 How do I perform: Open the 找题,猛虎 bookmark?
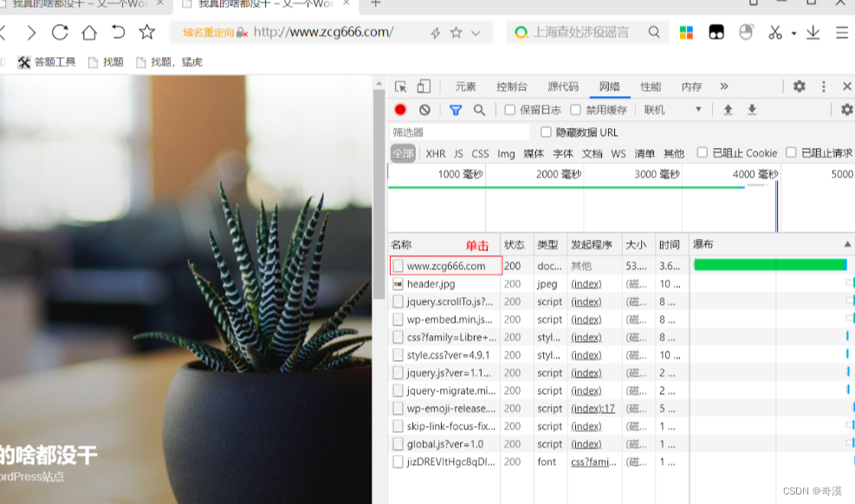click(169, 62)
